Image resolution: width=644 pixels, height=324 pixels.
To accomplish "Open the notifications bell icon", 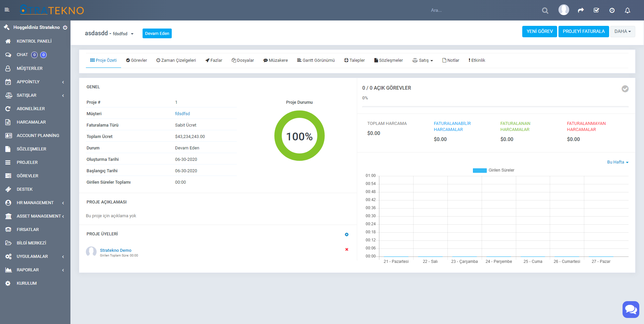I will [628, 10].
